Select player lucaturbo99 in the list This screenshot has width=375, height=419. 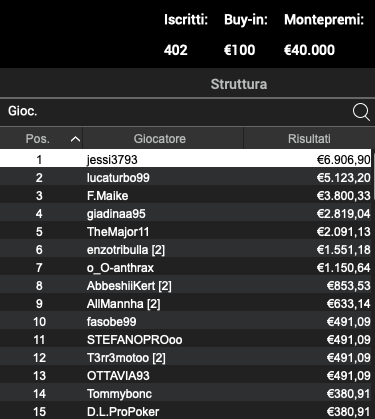point(185,177)
